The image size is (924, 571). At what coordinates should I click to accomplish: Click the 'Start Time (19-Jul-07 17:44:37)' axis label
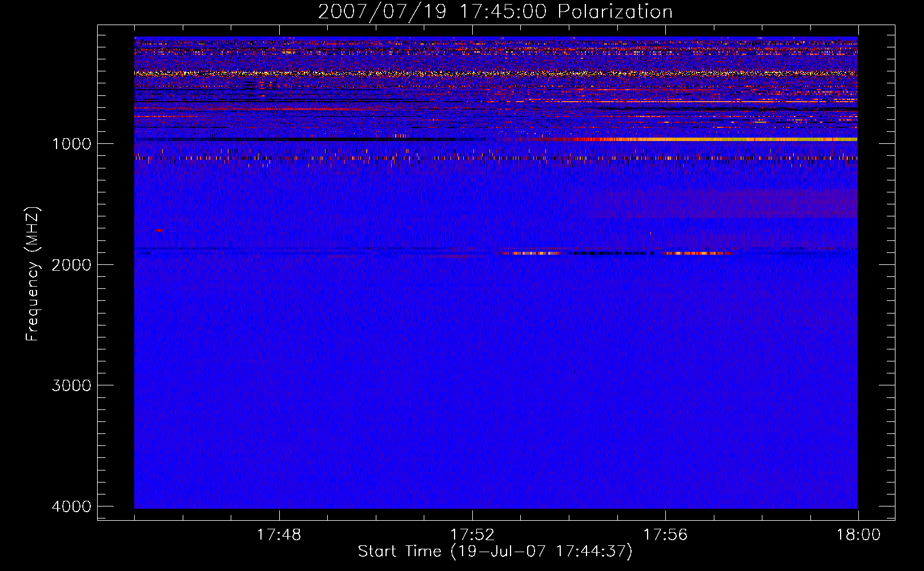[x=495, y=552]
